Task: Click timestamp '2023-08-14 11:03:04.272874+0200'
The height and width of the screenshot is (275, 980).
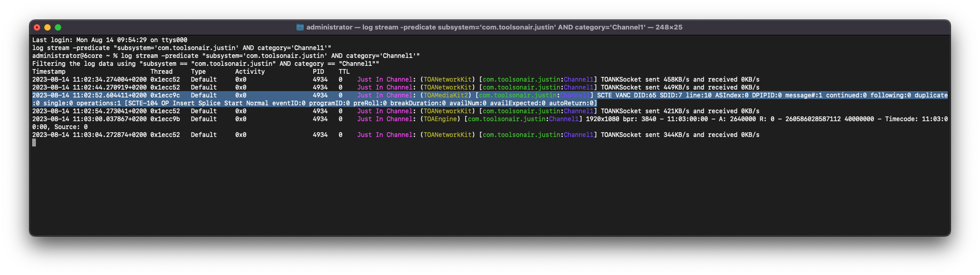Action: pyautogui.click(x=90, y=135)
